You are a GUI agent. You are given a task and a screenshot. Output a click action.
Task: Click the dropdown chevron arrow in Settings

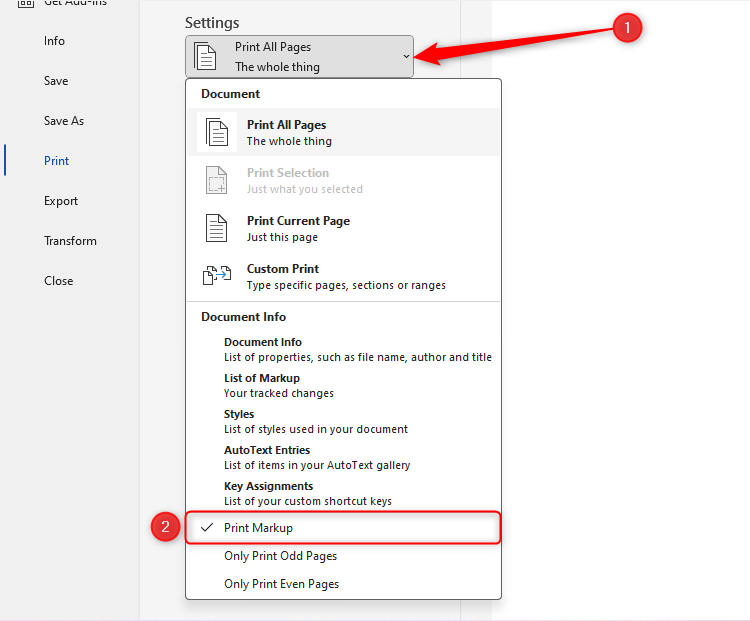point(406,57)
